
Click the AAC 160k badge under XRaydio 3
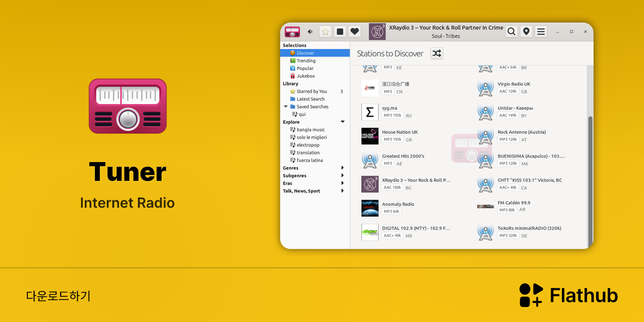click(x=392, y=188)
